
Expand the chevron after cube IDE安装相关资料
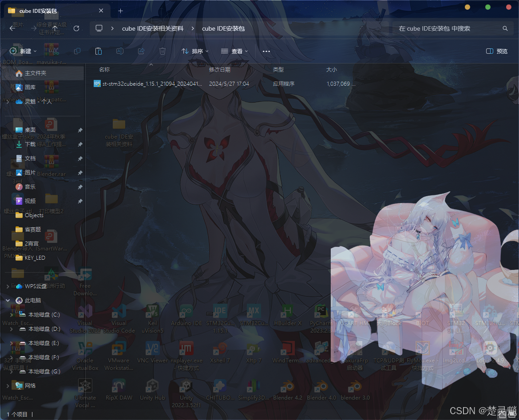click(193, 28)
